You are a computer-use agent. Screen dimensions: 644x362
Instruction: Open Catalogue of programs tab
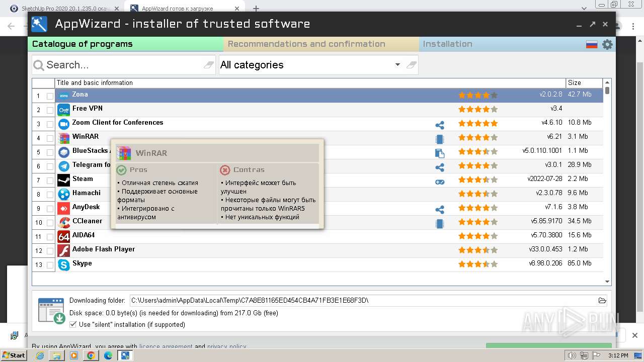pyautogui.click(x=125, y=44)
